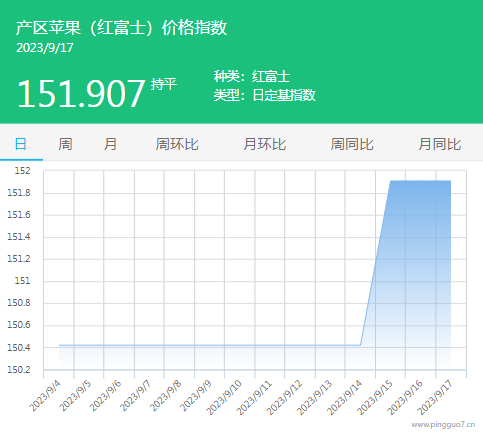Click the 持平 status label

point(163,84)
